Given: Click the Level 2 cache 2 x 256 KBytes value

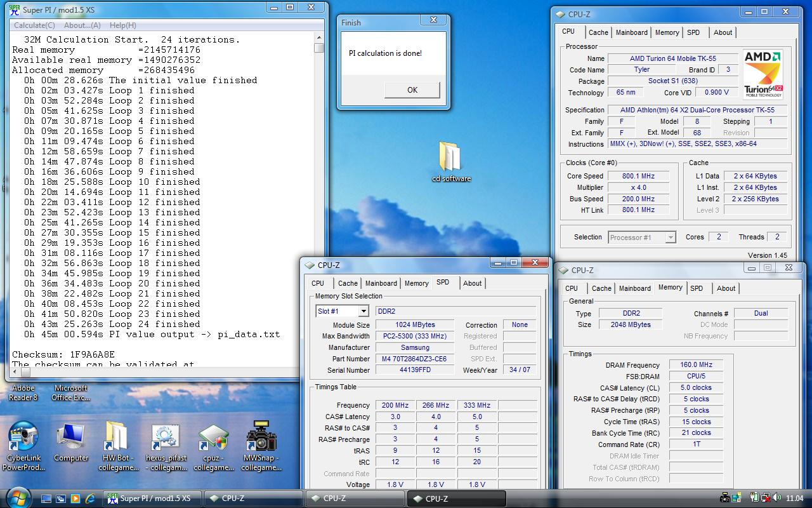Looking at the screenshot, I should click(x=755, y=199).
